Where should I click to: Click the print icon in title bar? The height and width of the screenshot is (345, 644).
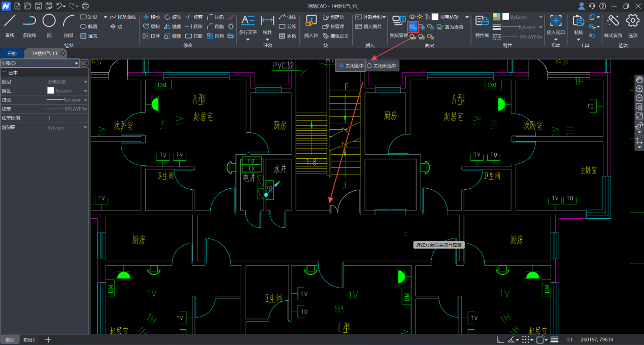click(85, 6)
